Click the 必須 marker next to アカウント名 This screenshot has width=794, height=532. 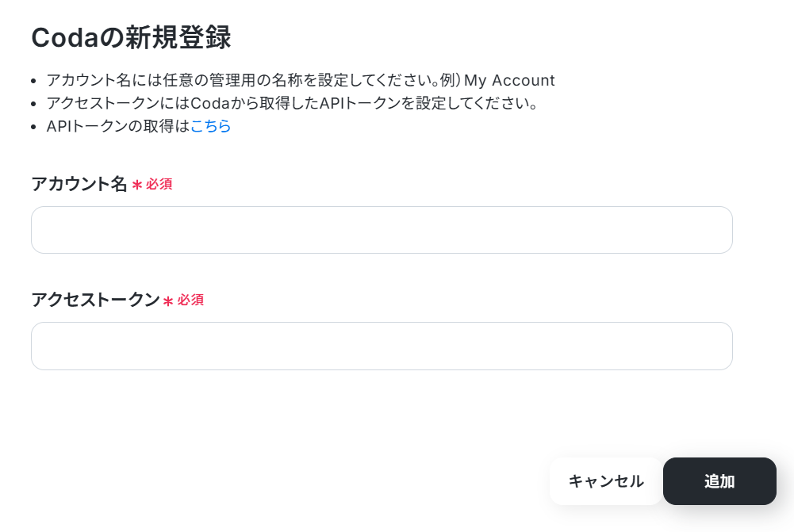point(159,184)
